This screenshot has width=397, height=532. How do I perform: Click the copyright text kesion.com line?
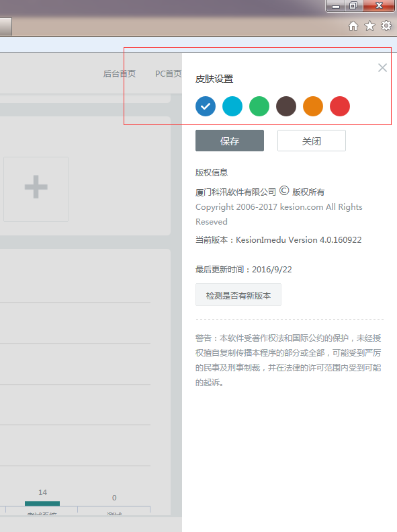[279, 214]
